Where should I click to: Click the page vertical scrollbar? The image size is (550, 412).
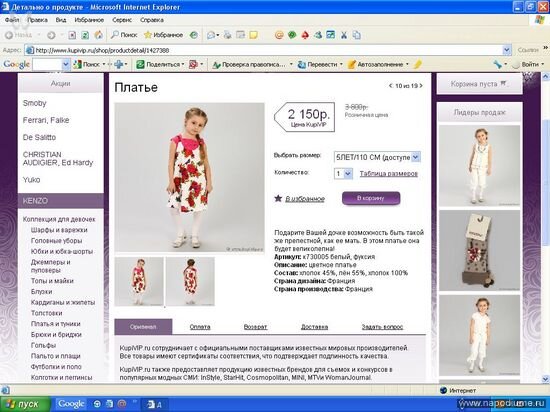(545, 227)
